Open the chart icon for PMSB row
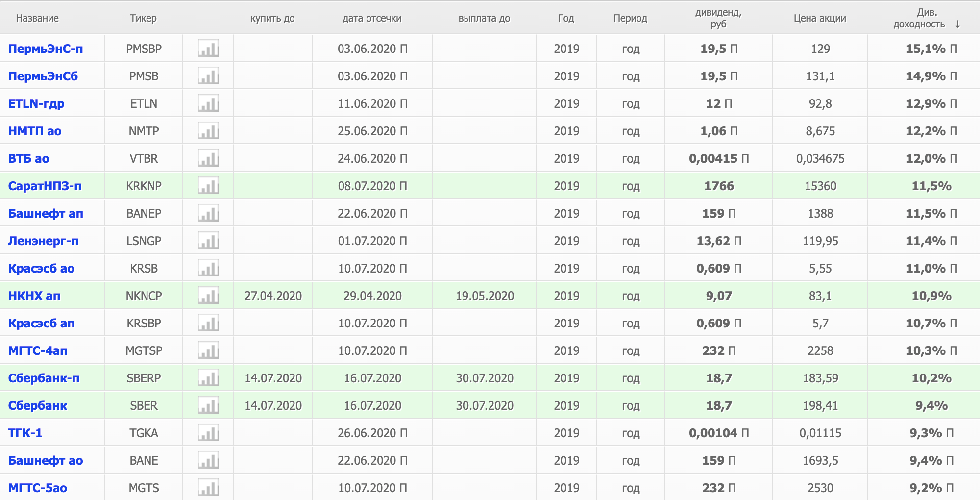 coord(208,76)
